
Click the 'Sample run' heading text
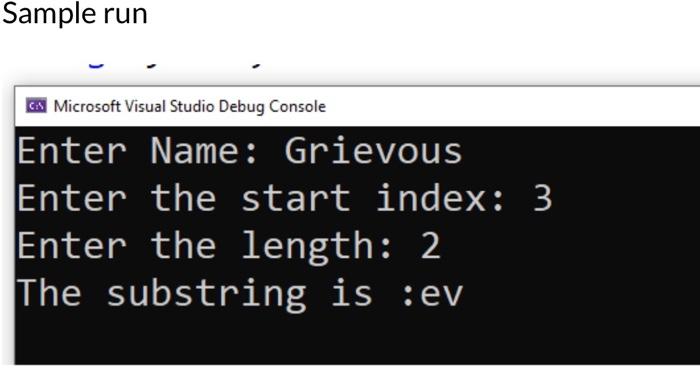75,13
